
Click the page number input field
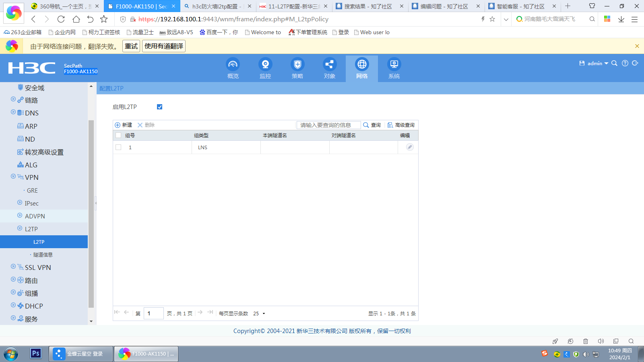(154, 313)
